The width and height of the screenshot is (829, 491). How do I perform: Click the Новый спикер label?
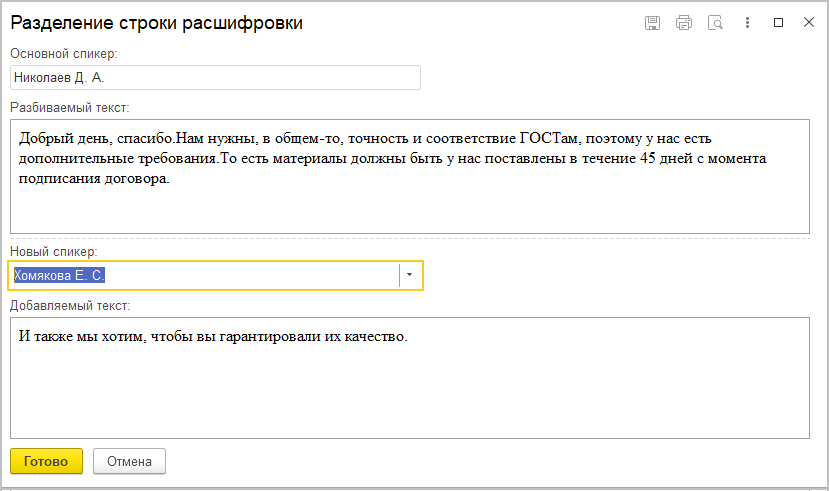coord(52,250)
